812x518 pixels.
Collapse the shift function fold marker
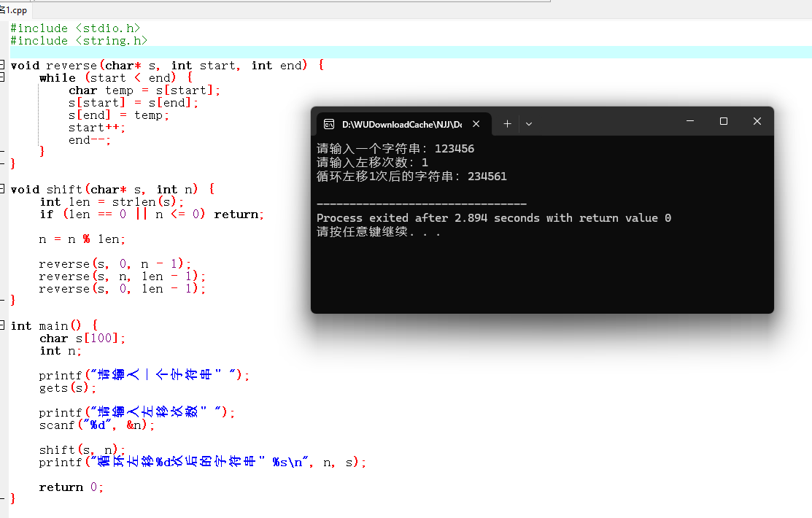(2, 189)
